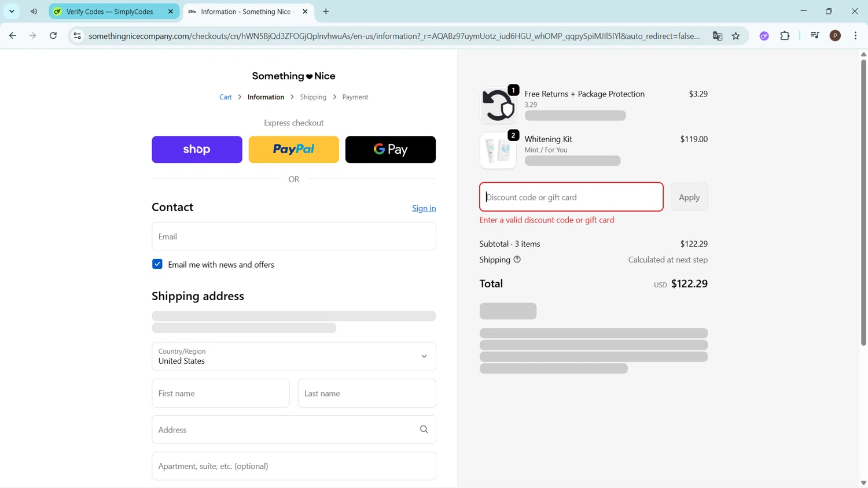The width and height of the screenshot is (868, 488).
Task: Pay with PayPal express checkout
Action: click(x=293, y=149)
